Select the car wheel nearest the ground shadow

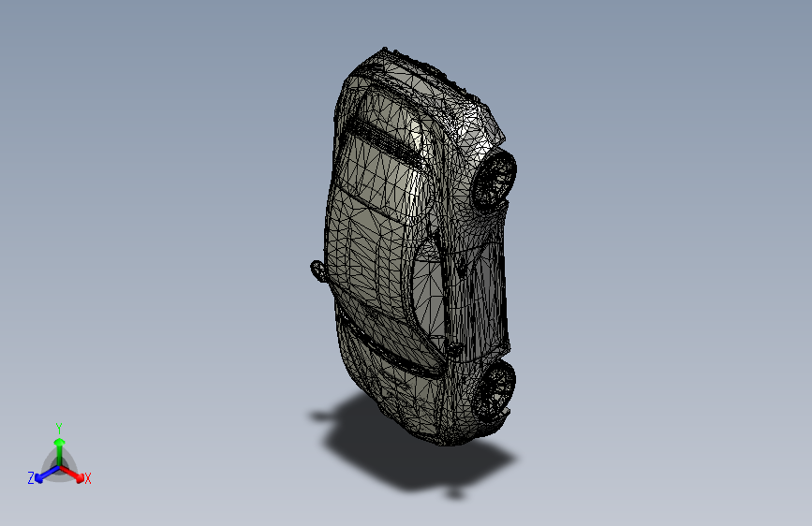coord(495,391)
